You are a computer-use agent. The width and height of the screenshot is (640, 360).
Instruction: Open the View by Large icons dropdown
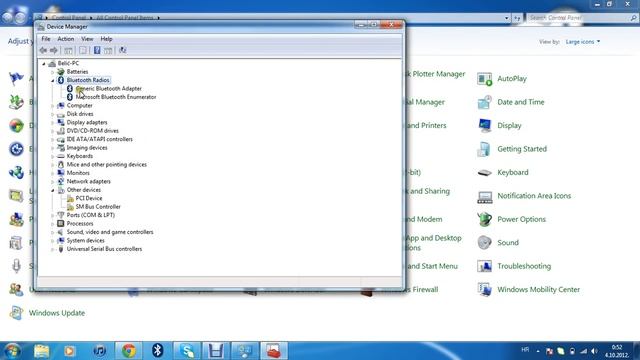click(x=583, y=42)
